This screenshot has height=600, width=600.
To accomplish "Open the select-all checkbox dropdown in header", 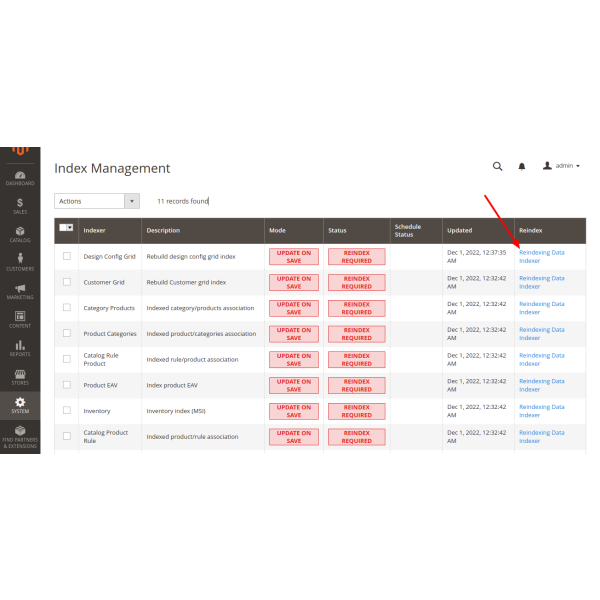I will point(70,228).
